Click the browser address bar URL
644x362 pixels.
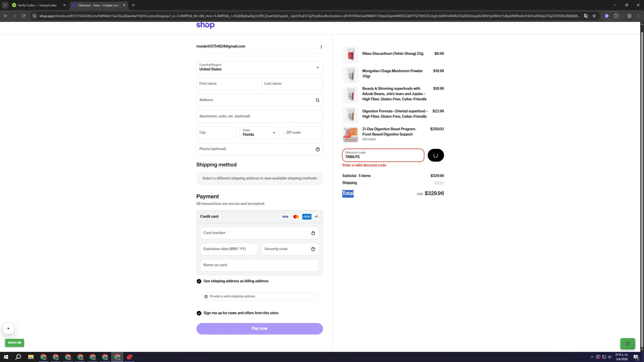coord(309,16)
